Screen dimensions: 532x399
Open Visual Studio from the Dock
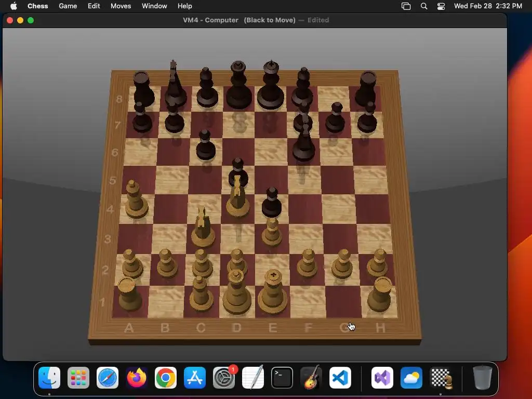point(382,378)
